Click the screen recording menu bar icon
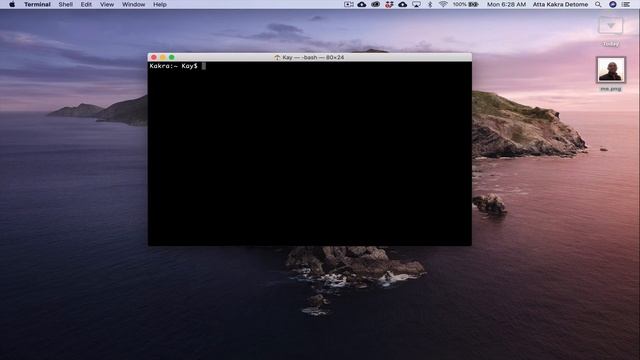This screenshot has width=640, height=360. coord(349,4)
